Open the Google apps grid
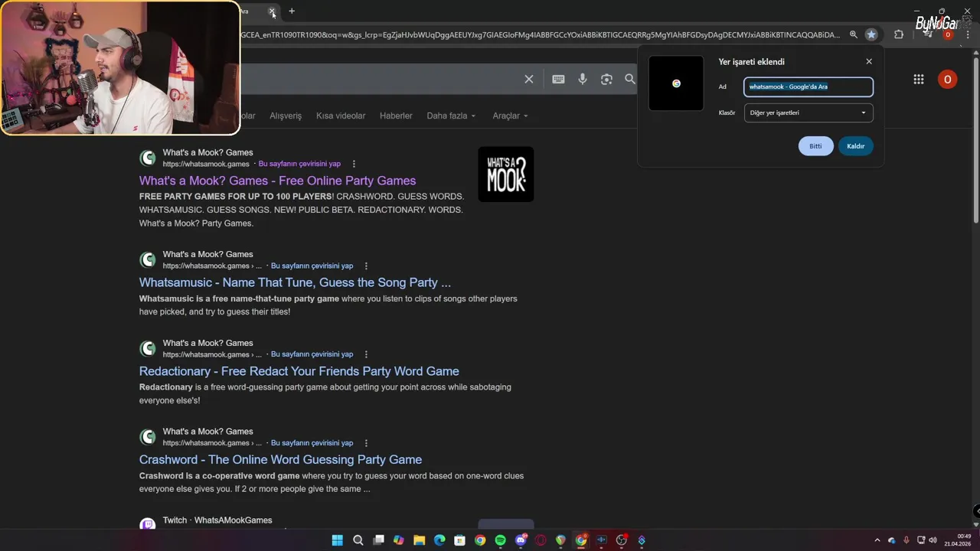This screenshot has width=980, height=551. tap(919, 79)
